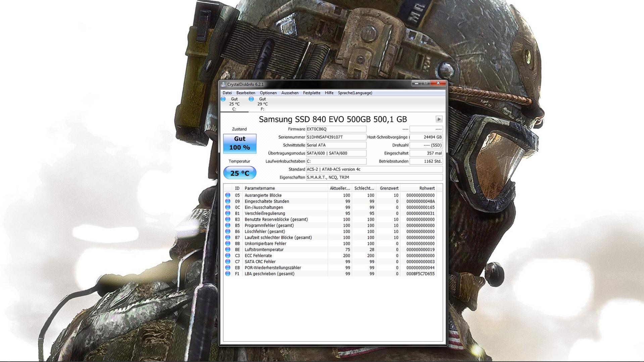
Task: Open the Optionen menu
Action: click(x=268, y=93)
